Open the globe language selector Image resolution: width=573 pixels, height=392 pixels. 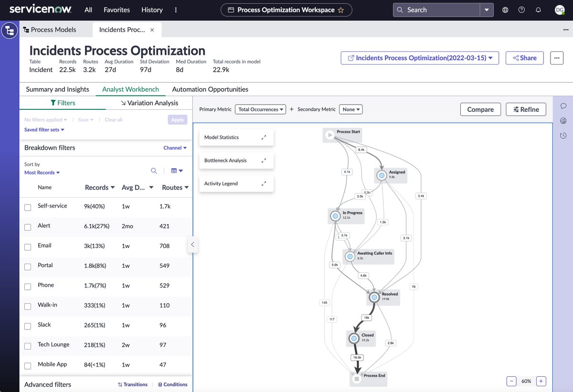pyautogui.click(x=505, y=10)
